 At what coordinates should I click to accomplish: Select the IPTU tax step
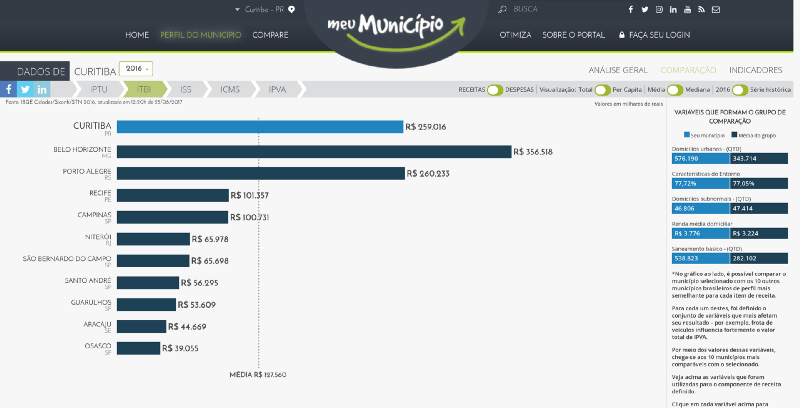(99, 89)
